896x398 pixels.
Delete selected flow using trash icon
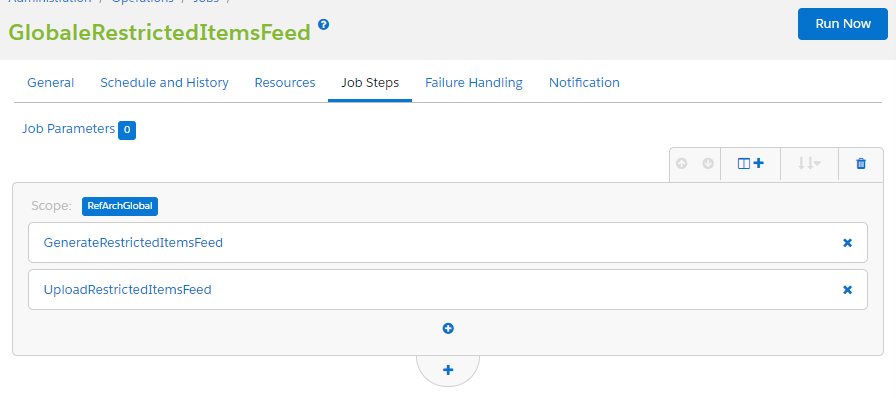click(861, 164)
